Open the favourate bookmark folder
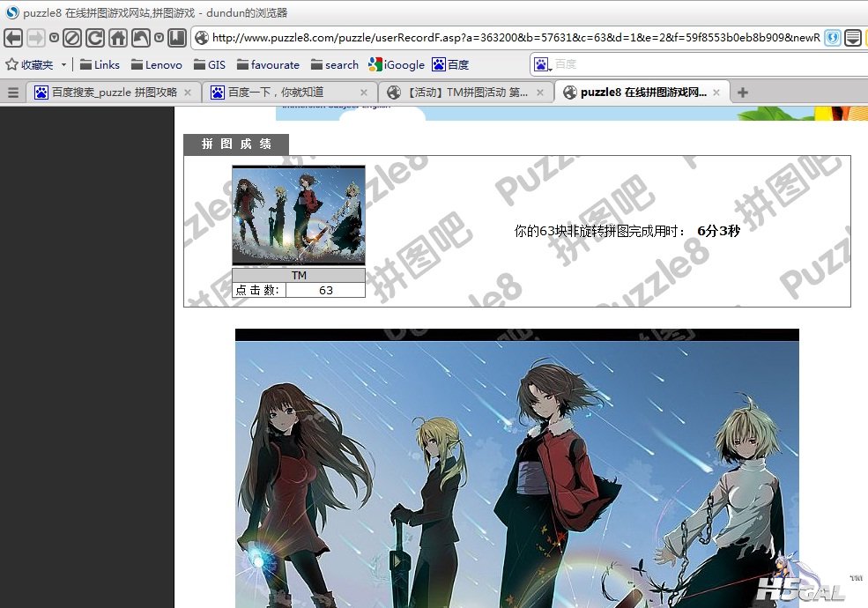The height and width of the screenshot is (608, 868). 268,65
